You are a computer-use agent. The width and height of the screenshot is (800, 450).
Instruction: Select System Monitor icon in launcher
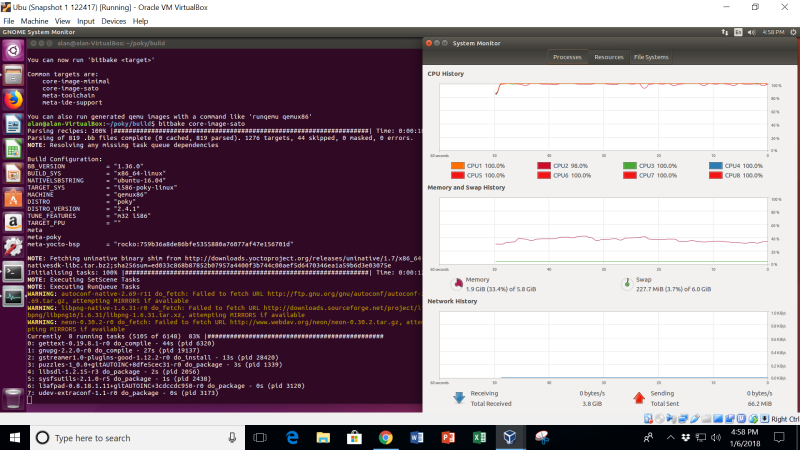click(x=13, y=296)
